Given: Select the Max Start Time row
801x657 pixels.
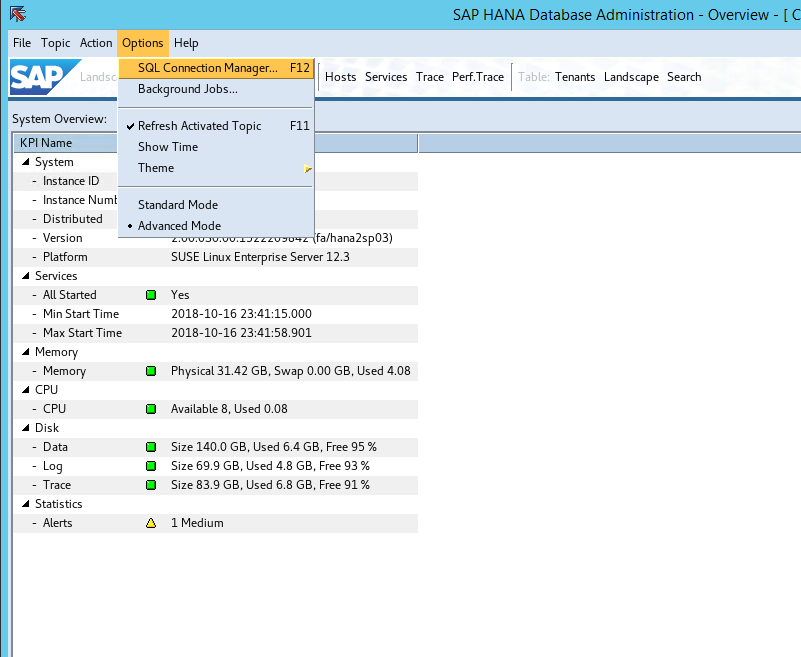Looking at the screenshot, I should pyautogui.click(x=216, y=333).
